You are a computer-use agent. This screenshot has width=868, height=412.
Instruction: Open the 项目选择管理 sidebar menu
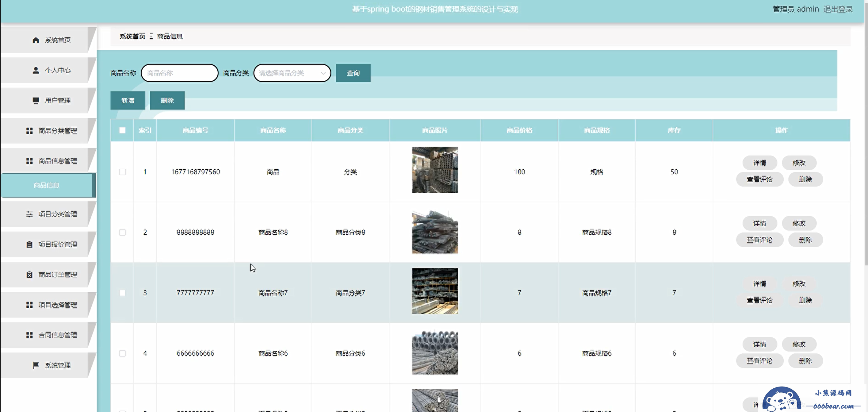tap(57, 305)
